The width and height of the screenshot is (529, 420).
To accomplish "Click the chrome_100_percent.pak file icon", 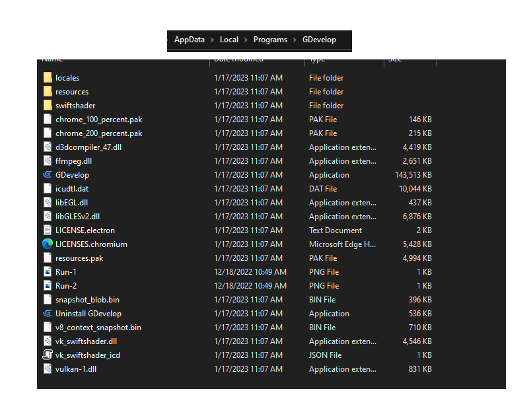I will (48, 119).
